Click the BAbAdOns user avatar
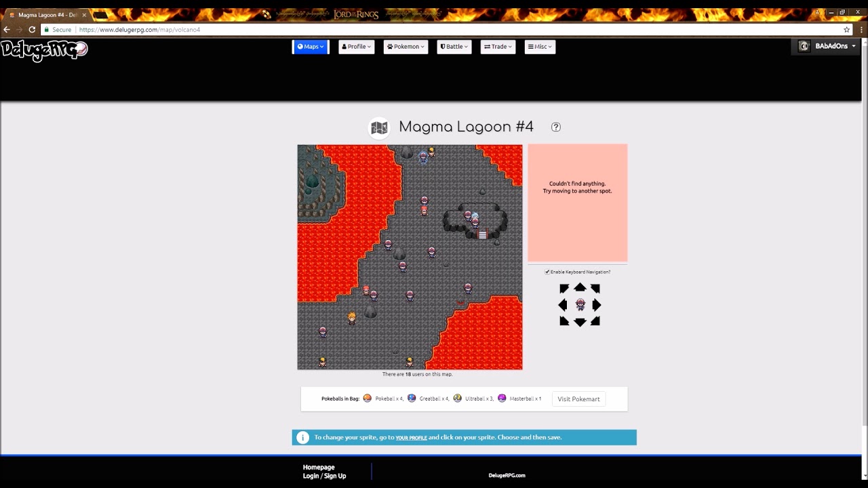 point(804,46)
